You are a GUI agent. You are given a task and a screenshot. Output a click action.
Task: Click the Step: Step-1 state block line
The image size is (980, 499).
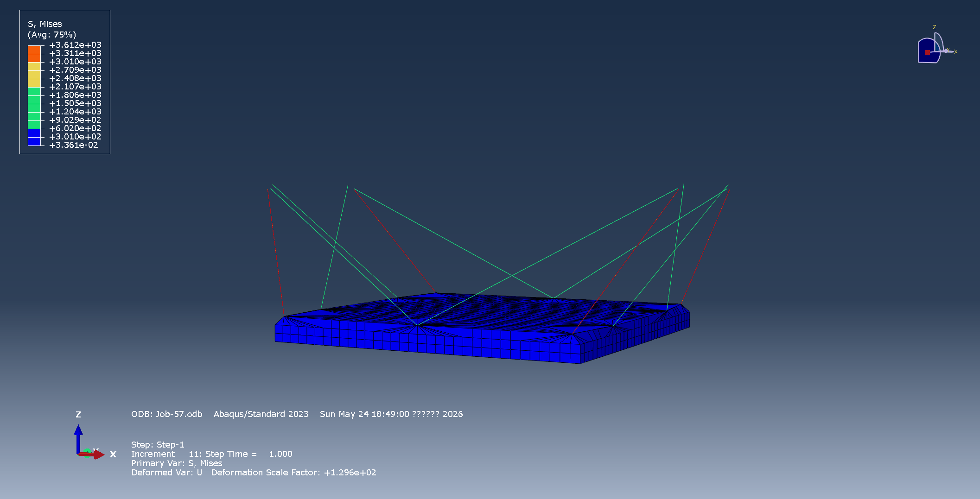[x=158, y=445]
